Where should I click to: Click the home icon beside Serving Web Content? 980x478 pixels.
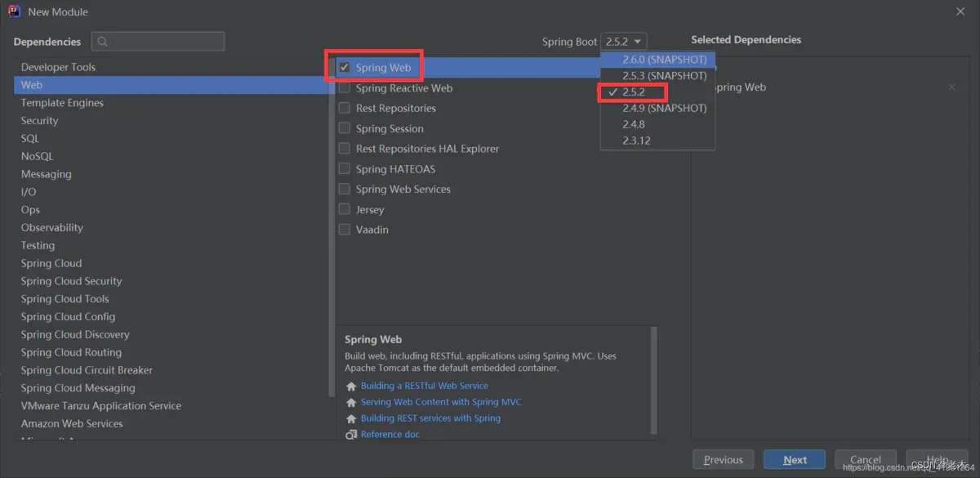[x=351, y=403]
